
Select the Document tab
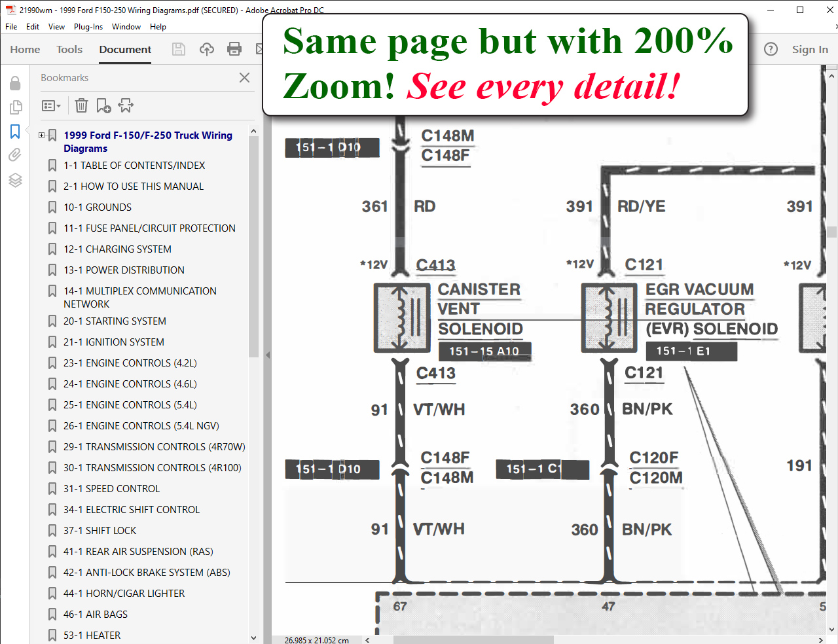(125, 49)
